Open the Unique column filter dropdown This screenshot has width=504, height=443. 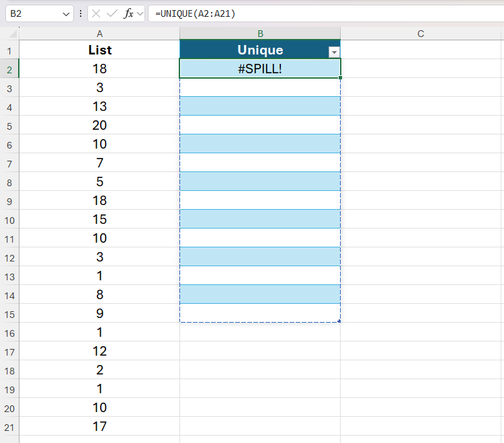(x=333, y=52)
